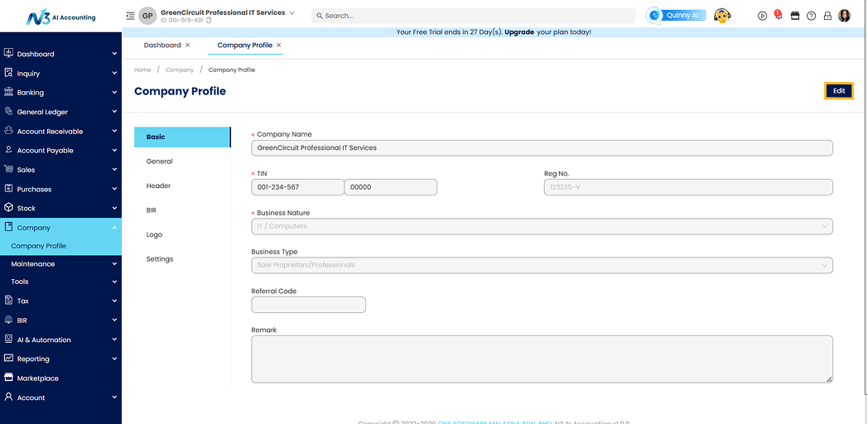Select the Basic section tab

[182, 137]
